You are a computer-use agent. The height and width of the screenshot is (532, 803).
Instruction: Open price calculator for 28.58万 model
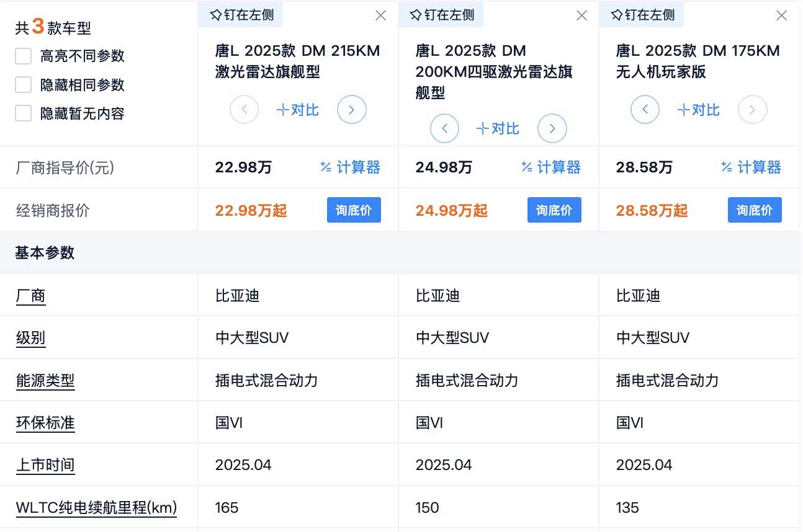click(x=751, y=167)
